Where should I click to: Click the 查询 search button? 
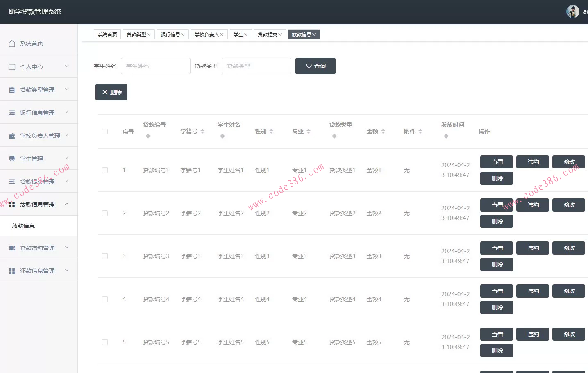click(315, 66)
